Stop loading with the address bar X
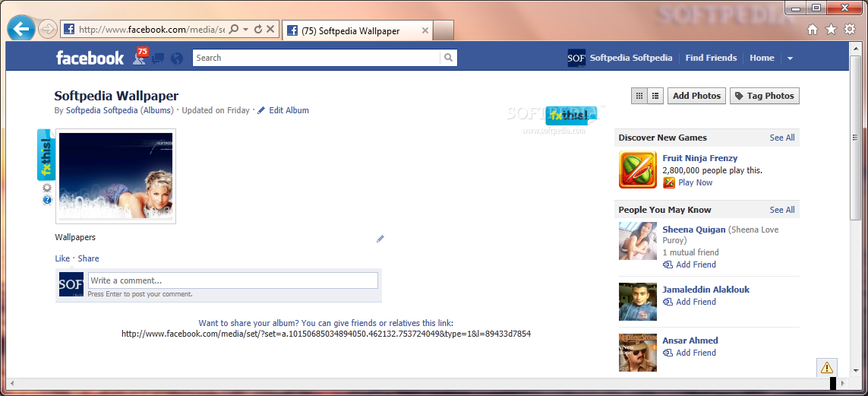The width and height of the screenshot is (868, 396). point(270,30)
